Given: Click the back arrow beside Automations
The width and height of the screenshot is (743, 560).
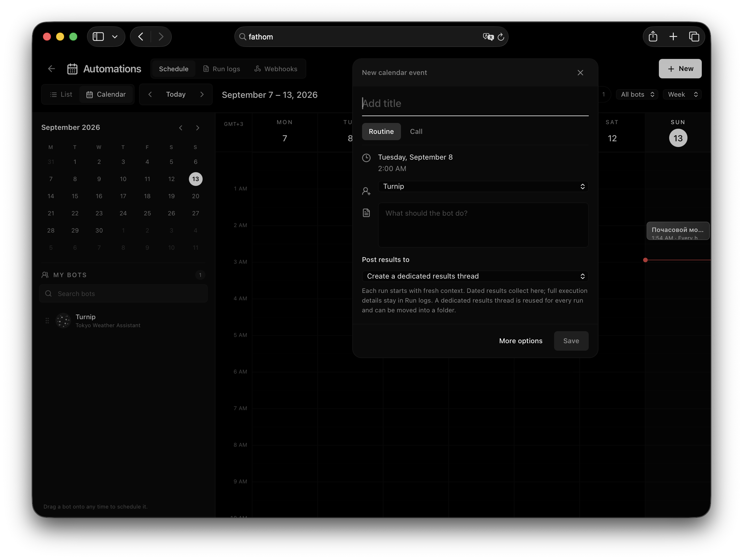Looking at the screenshot, I should click(x=52, y=69).
